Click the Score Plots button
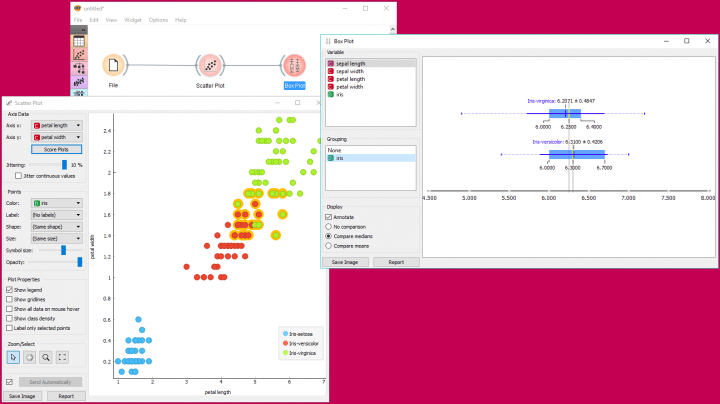 [x=56, y=149]
